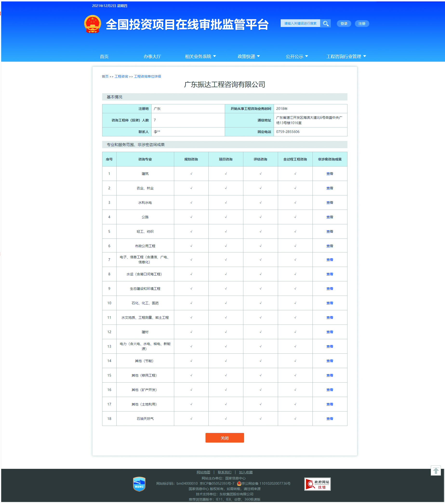Open 查看 link for 石油天然气 row
Image resolution: width=445 pixels, height=504 pixels.
(329, 419)
